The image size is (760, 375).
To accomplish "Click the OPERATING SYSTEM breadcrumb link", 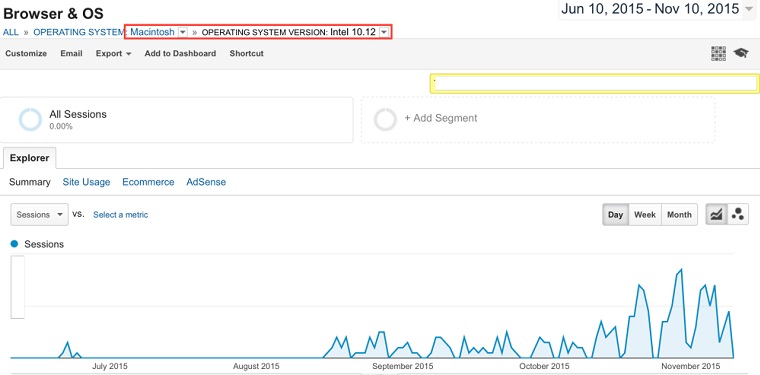I will pyautogui.click(x=79, y=32).
